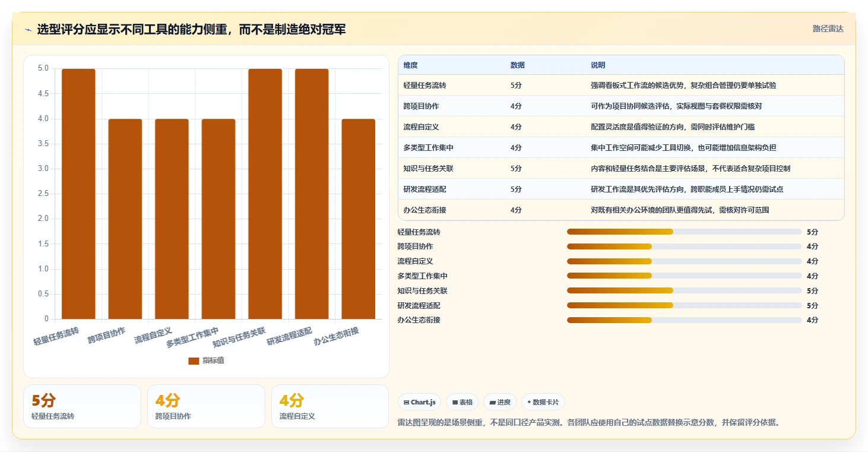
Task: Click the 办公生态衔接 bar in chart
Action: 358,219
